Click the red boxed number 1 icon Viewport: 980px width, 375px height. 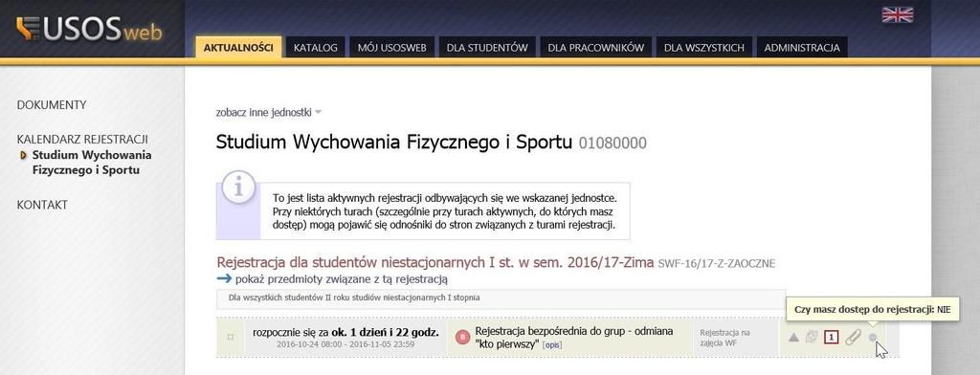[832, 338]
